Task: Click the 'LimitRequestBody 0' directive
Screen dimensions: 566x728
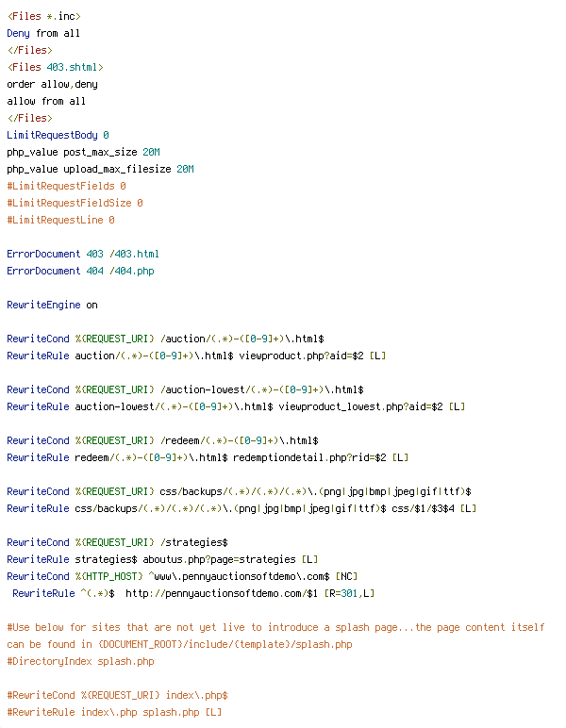Action: pyautogui.click(x=58, y=135)
